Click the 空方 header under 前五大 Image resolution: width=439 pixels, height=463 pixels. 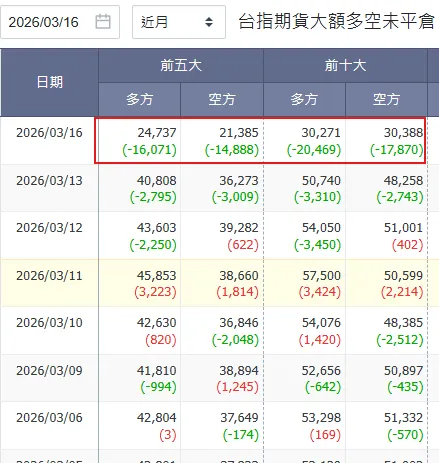pyautogui.click(x=222, y=99)
